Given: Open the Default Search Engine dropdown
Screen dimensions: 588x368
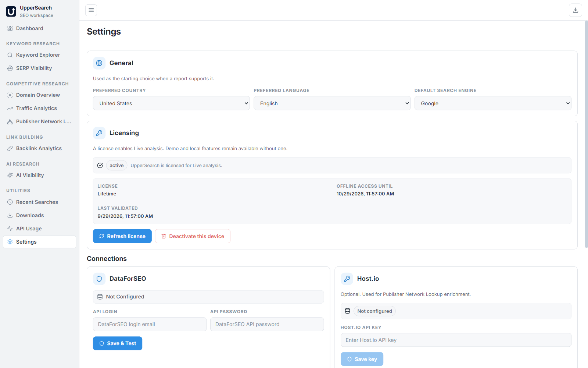Looking at the screenshot, I should (493, 103).
